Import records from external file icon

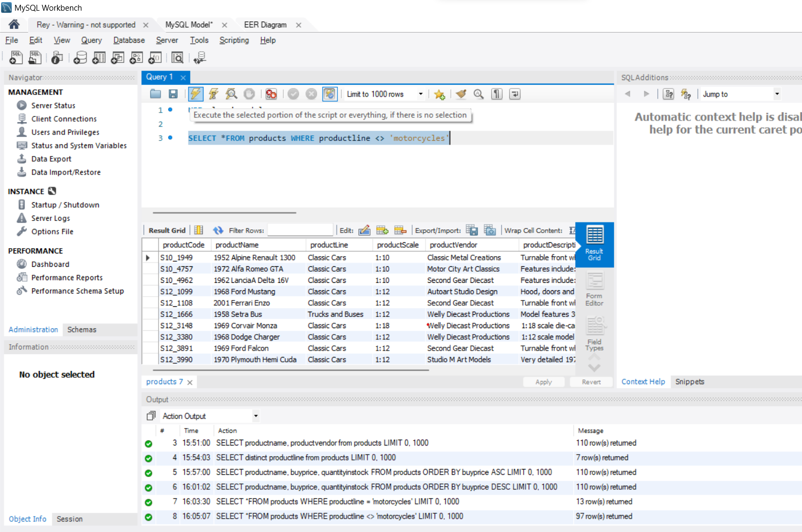click(x=490, y=230)
